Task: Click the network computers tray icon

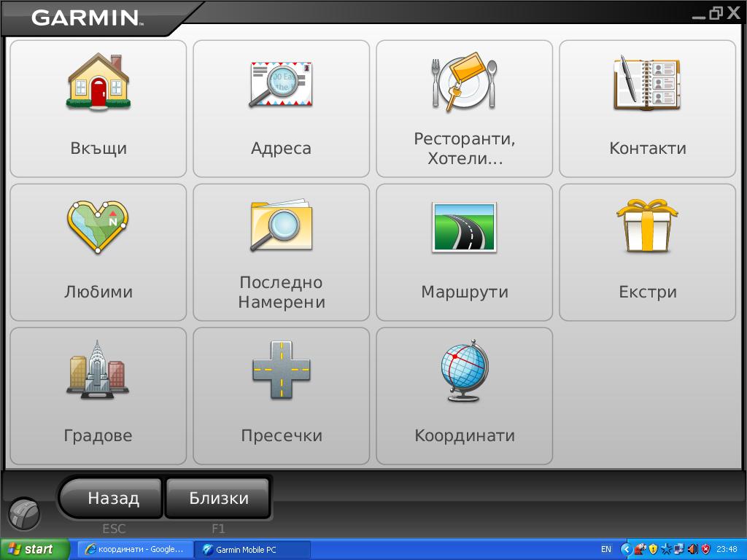Action: coord(679,550)
